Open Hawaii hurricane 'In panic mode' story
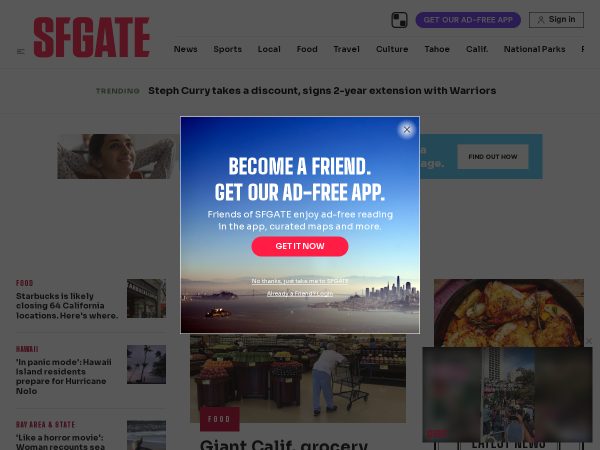 pos(64,376)
